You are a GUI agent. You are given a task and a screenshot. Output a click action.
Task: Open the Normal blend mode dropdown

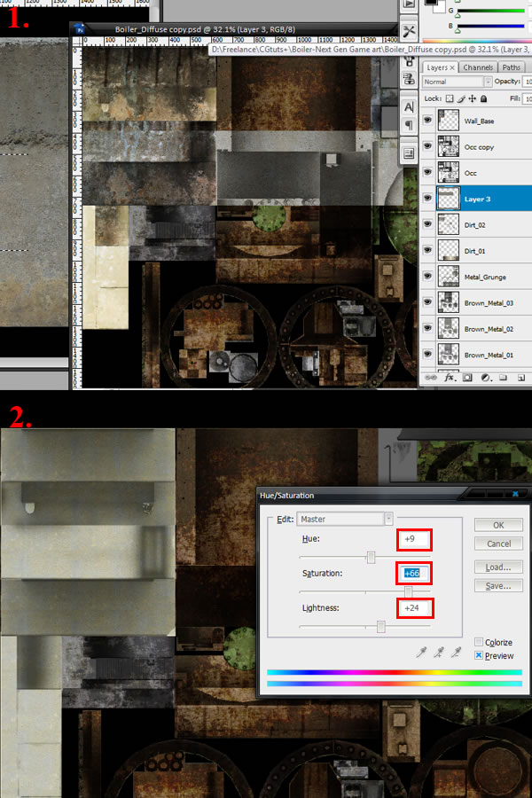457,82
